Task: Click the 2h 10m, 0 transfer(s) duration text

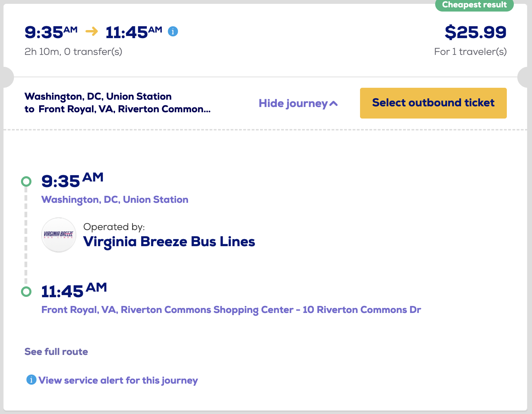Action: pos(73,52)
